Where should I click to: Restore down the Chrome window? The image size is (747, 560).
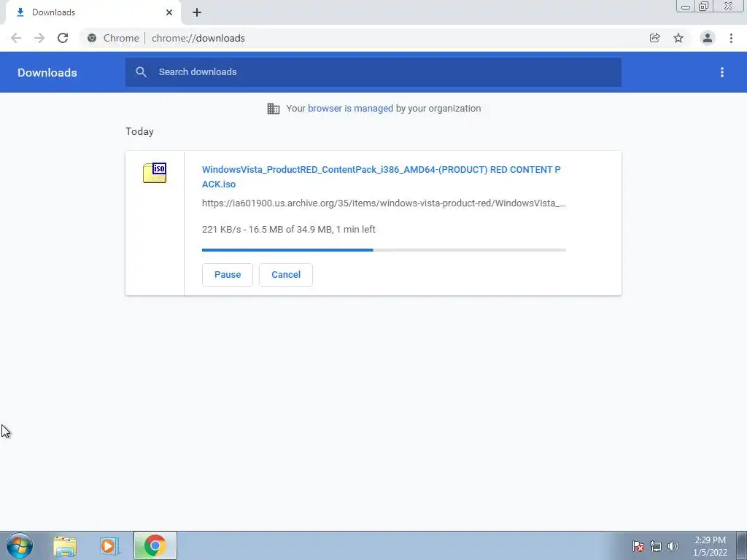pos(703,7)
